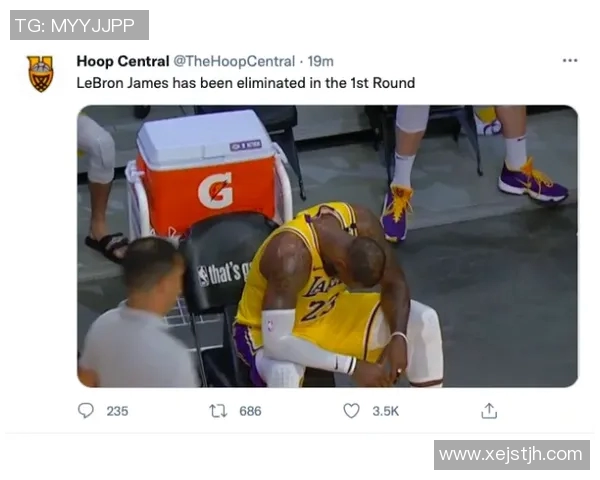Click the share upload icon
The width and height of the screenshot is (600, 480).
tap(489, 411)
